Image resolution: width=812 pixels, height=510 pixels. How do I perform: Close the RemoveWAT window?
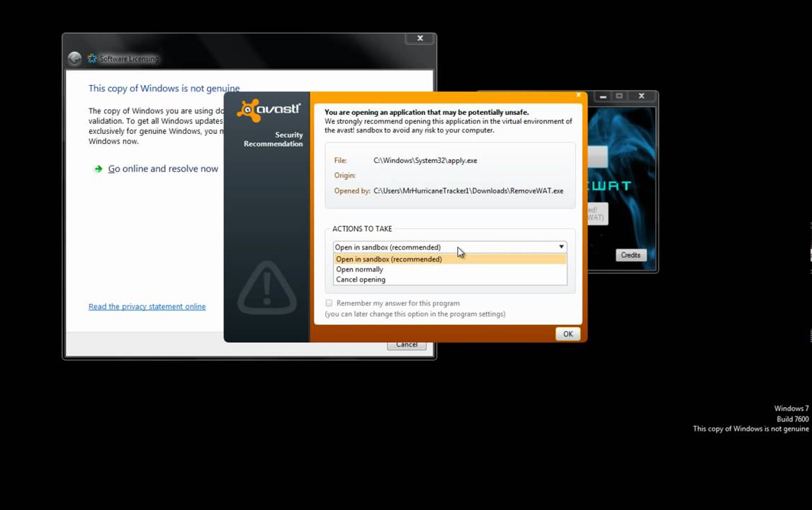pos(641,96)
